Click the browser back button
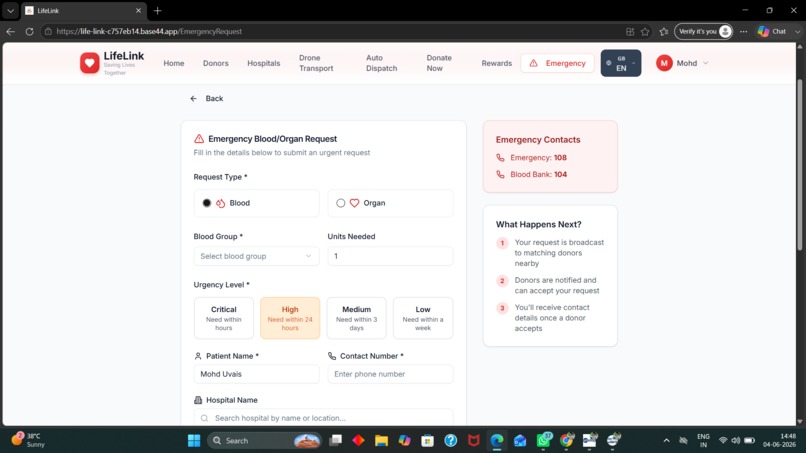The image size is (806, 453). click(11, 31)
